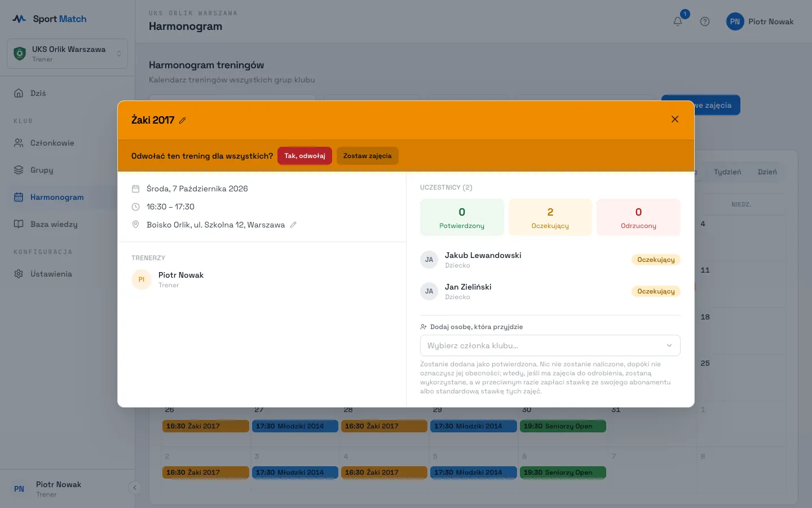
Task: Close the Żaki 2017 training dialog
Action: [675, 119]
